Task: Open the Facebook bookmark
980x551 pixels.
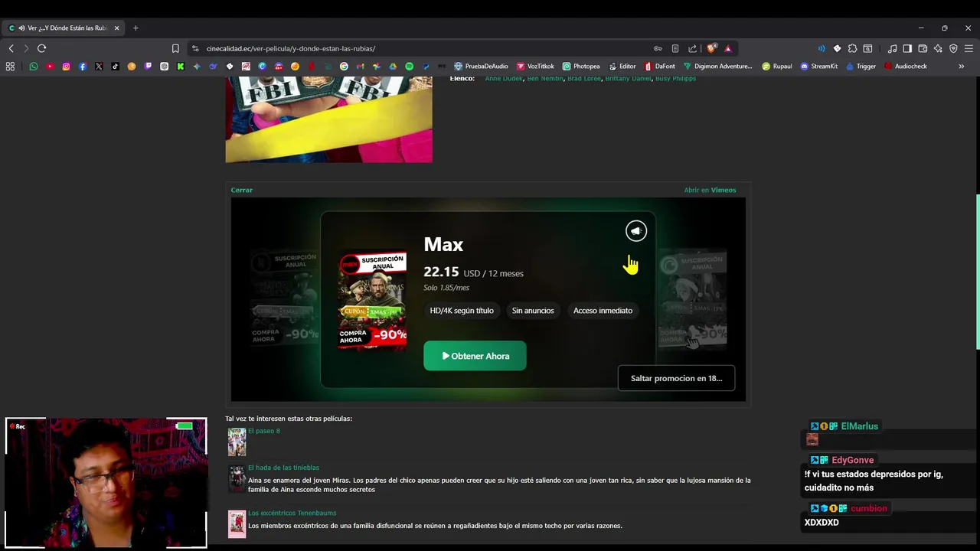Action: [x=83, y=67]
